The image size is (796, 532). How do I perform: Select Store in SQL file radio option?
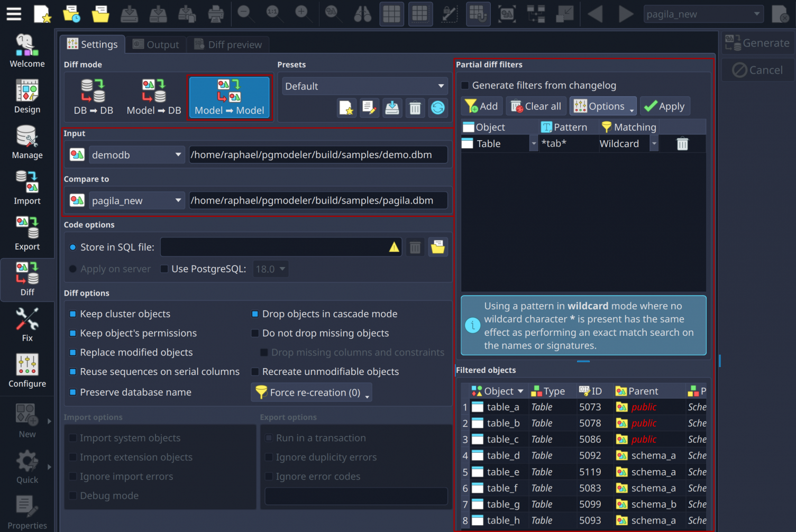tap(74, 247)
